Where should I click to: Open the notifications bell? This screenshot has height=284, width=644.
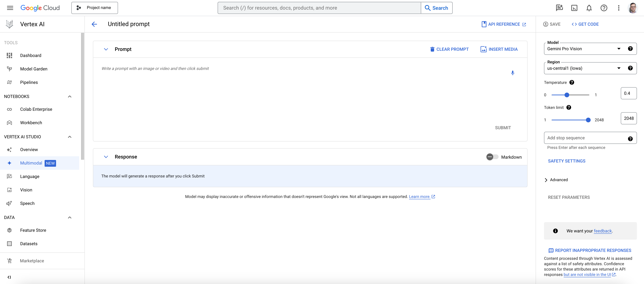589,8
